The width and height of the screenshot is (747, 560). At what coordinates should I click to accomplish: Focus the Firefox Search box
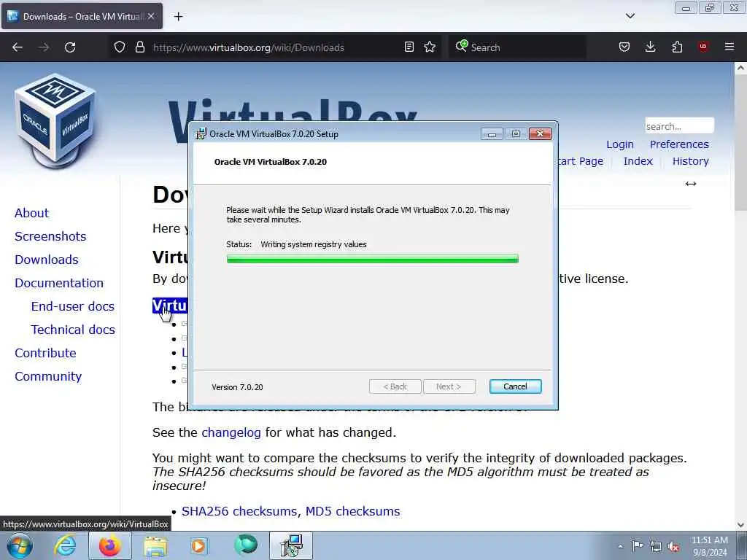517,47
